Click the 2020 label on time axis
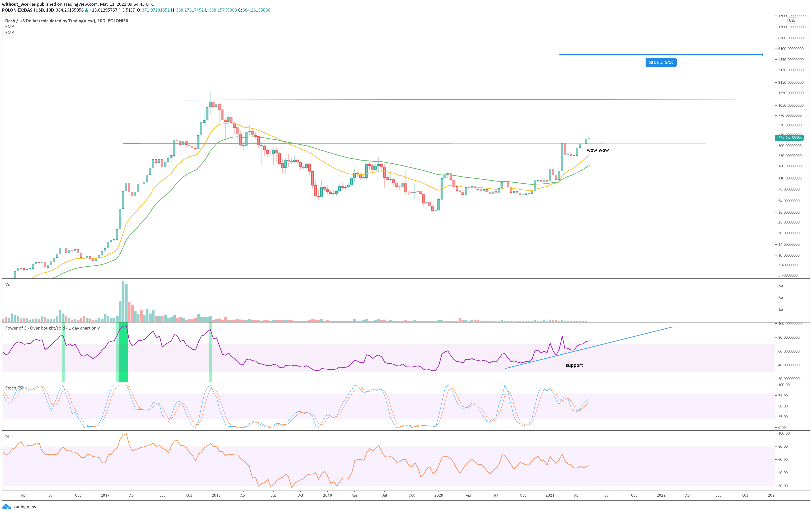 pos(439,495)
